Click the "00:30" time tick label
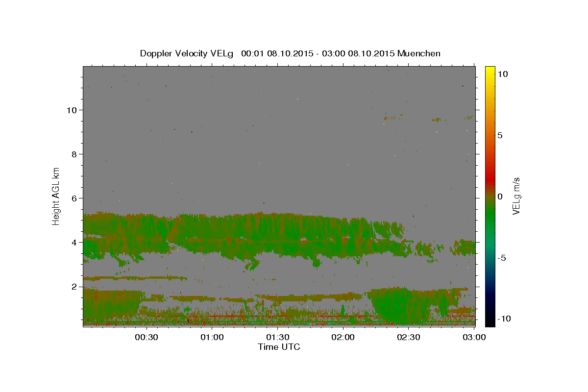The height and width of the screenshot is (392, 588). 146,337
